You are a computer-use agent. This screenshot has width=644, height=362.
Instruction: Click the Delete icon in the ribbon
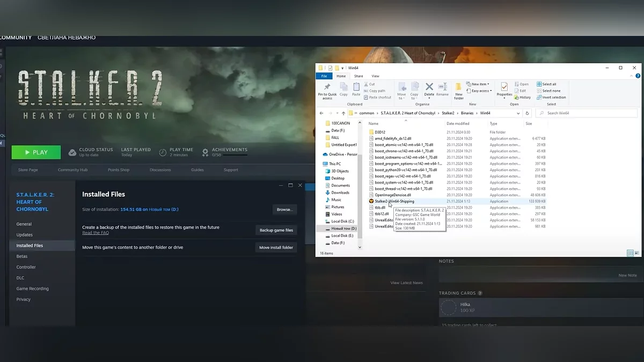coord(429,87)
